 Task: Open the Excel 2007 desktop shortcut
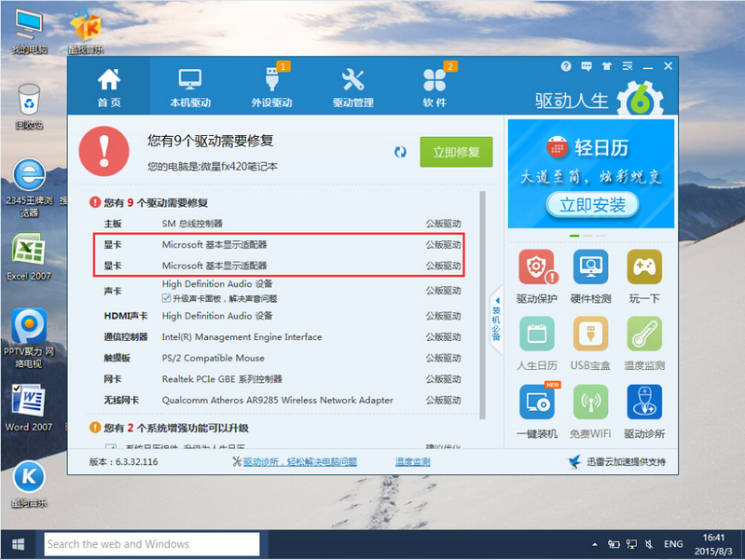[29, 256]
